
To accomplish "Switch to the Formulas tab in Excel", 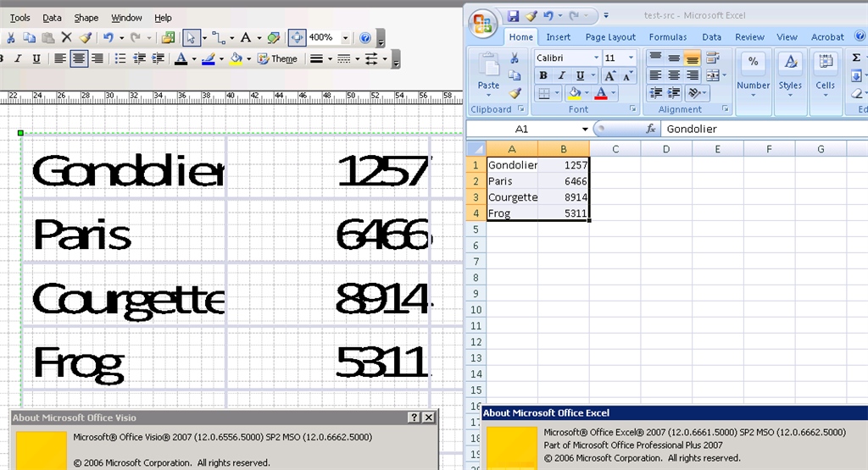I will (668, 37).
